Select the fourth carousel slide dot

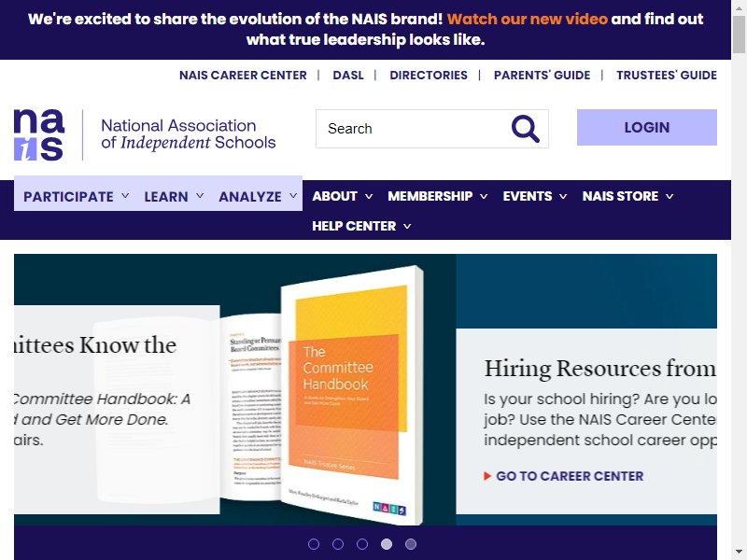(387, 544)
